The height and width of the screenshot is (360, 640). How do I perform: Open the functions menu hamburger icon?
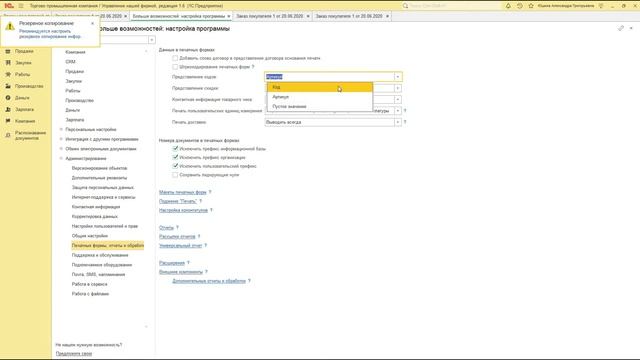(21, 6)
